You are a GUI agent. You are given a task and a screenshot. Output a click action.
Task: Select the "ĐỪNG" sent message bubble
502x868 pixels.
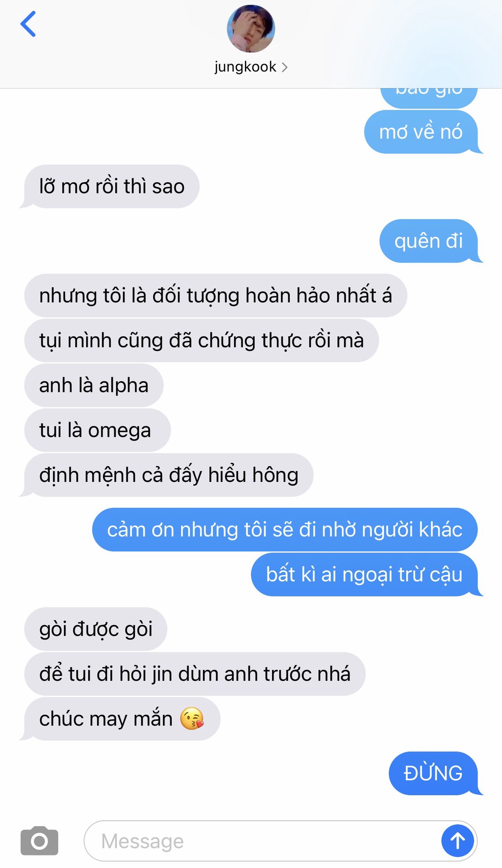pyautogui.click(x=433, y=773)
